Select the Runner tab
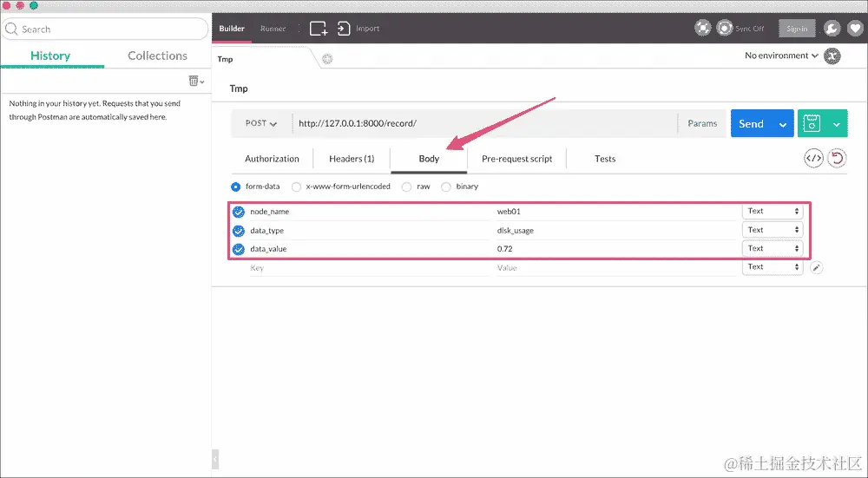This screenshot has width=868, height=478. pyautogui.click(x=273, y=29)
